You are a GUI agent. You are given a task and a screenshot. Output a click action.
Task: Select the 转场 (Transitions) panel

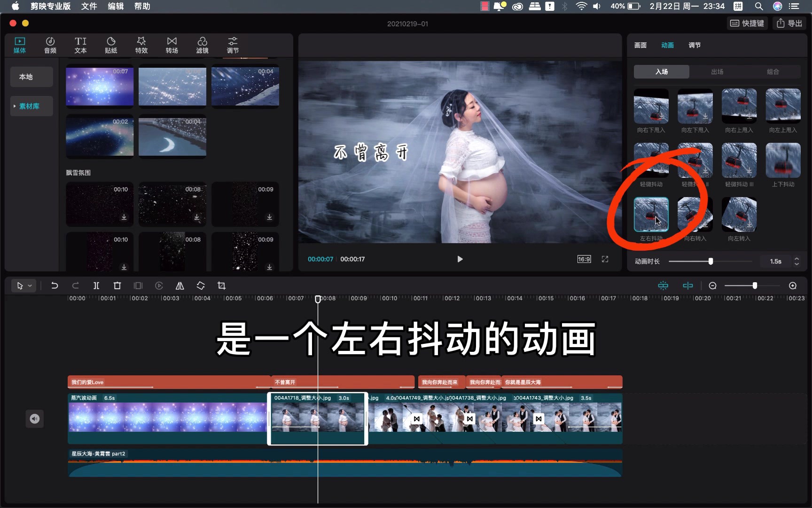point(172,45)
